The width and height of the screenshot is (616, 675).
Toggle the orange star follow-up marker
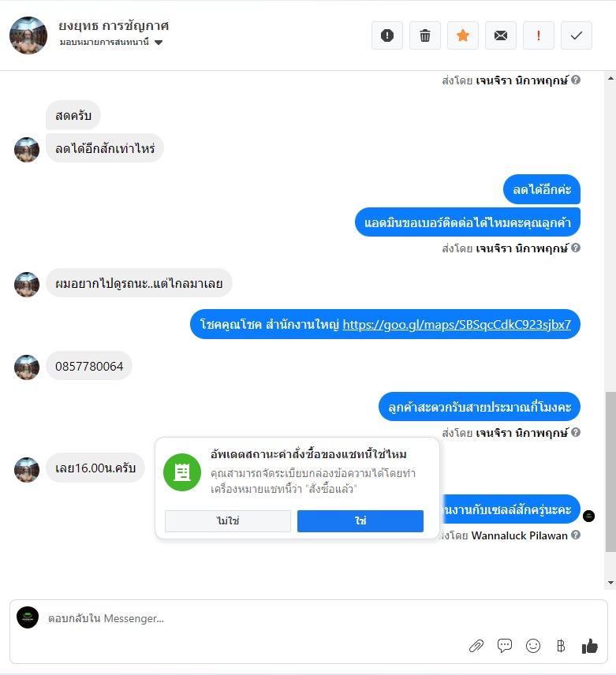tap(463, 35)
